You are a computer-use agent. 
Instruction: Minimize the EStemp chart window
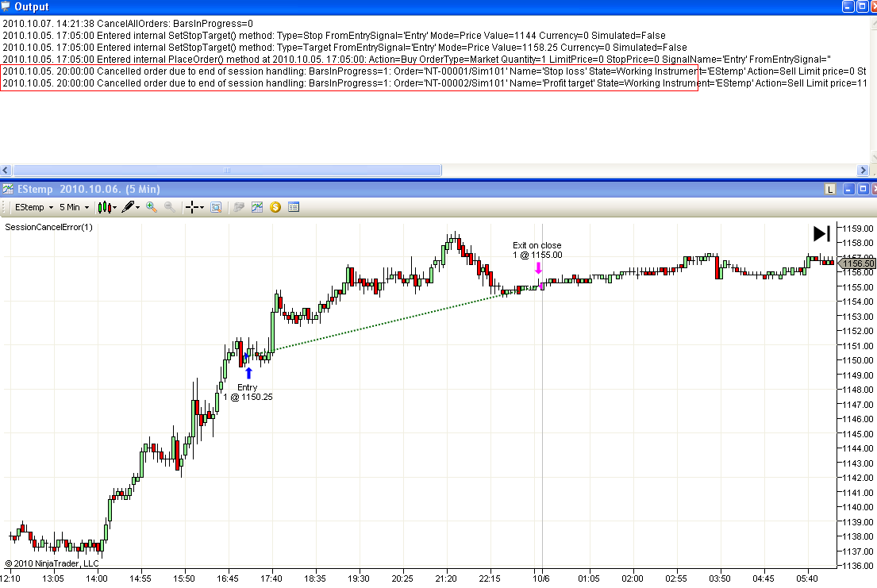848,189
